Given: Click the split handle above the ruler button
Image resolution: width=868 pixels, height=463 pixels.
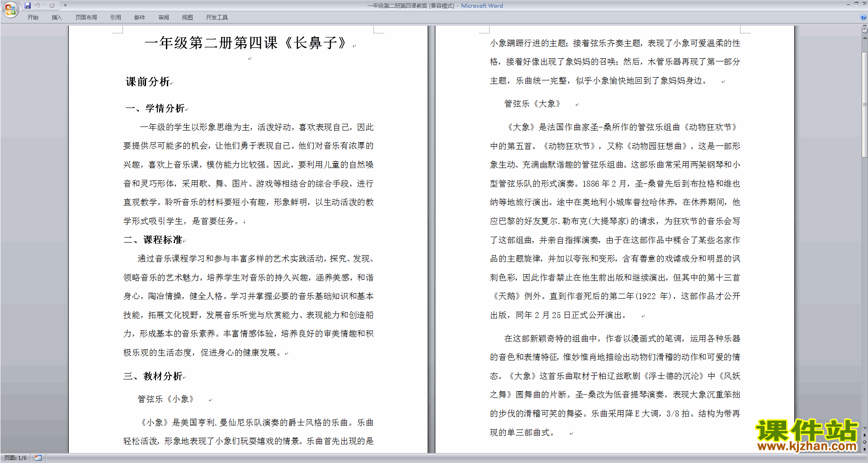Looking at the screenshot, I should 865,26.
